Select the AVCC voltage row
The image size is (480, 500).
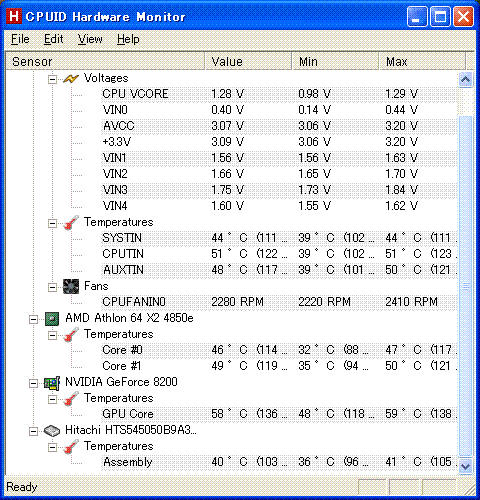pos(279,126)
